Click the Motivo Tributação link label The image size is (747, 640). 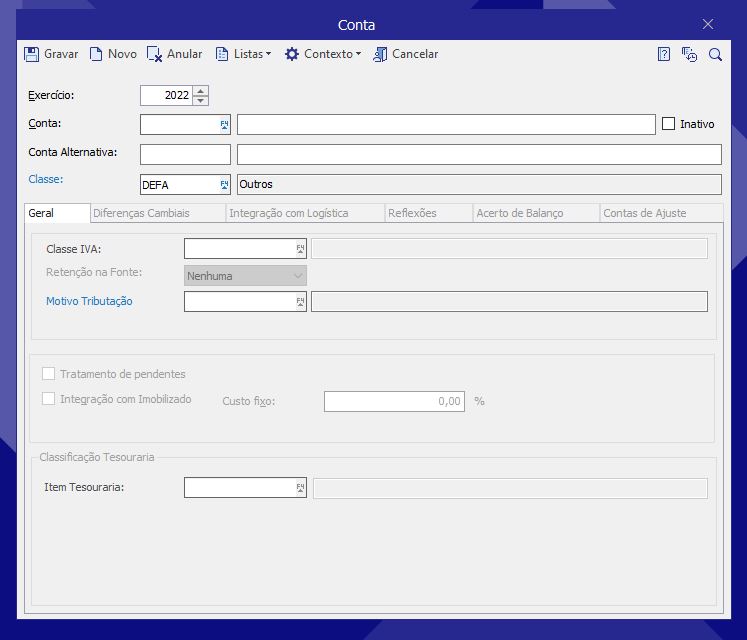(89, 301)
